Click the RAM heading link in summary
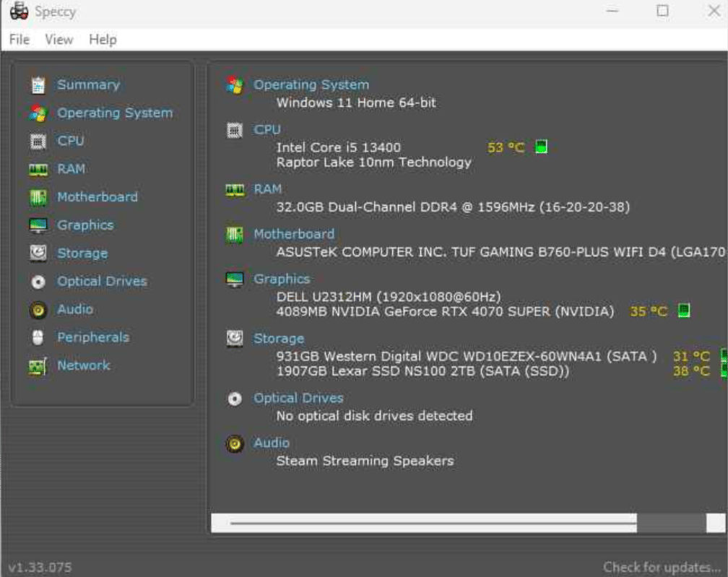The height and width of the screenshot is (577, 728). coord(267,189)
